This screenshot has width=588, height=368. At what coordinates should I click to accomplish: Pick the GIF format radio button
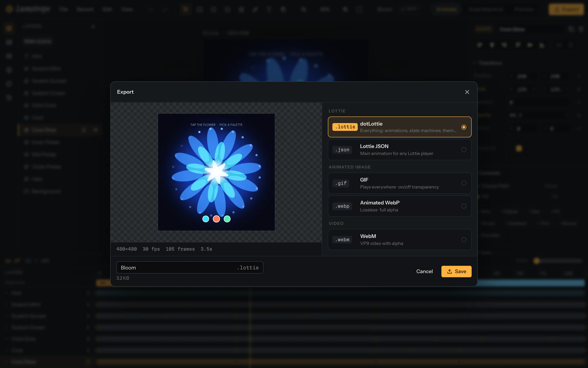pyautogui.click(x=464, y=183)
